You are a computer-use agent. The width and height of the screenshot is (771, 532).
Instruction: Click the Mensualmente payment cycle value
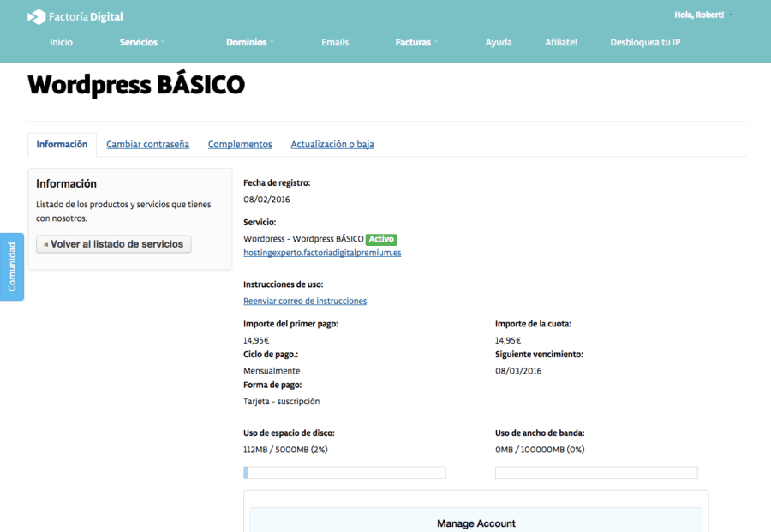272,371
